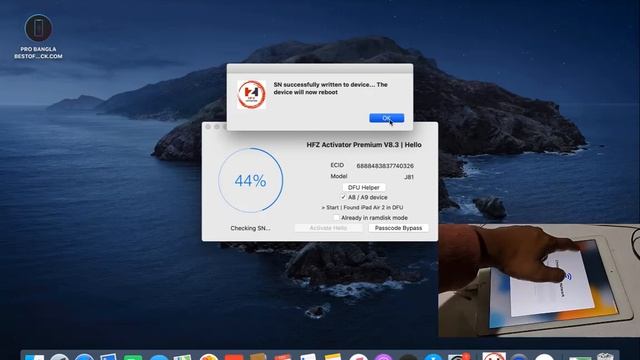This screenshot has height=360, width=640.
Task: Click the SN successfully written message text
Action: click(331, 88)
